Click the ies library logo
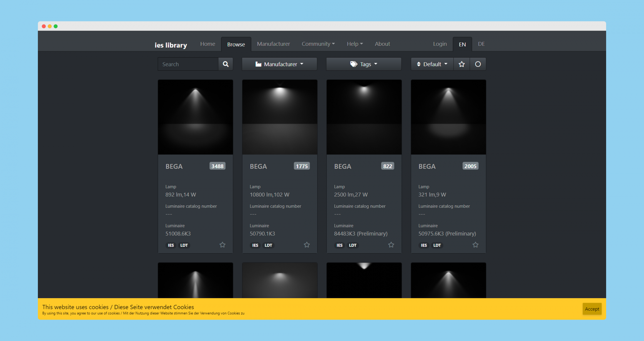Image resolution: width=644 pixels, height=341 pixels. point(171,45)
